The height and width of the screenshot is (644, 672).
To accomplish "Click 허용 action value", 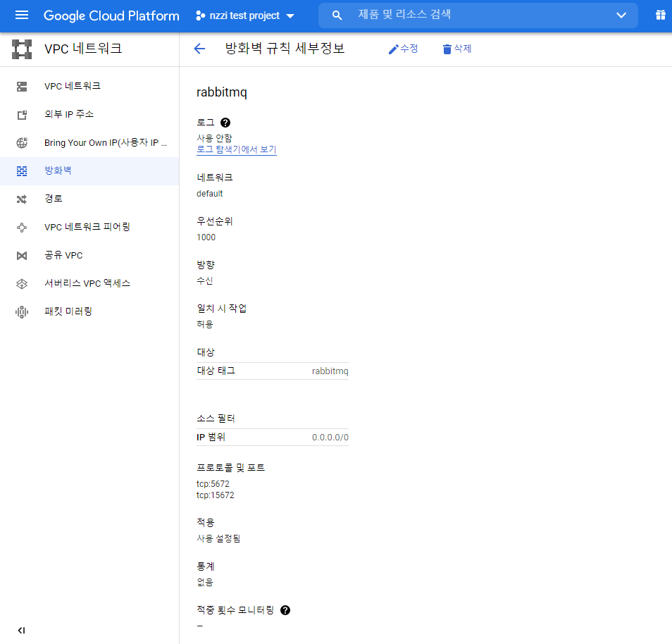I will coord(205,325).
